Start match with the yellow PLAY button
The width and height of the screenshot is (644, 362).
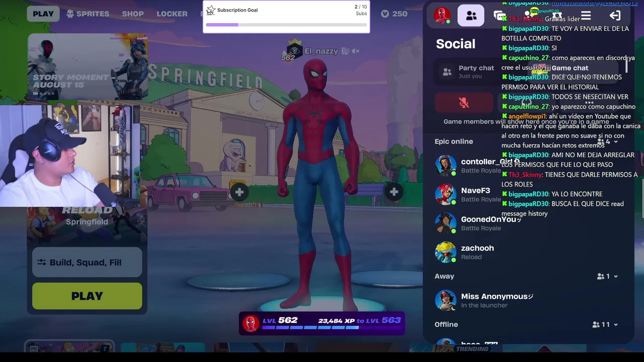pyautogui.click(x=87, y=296)
